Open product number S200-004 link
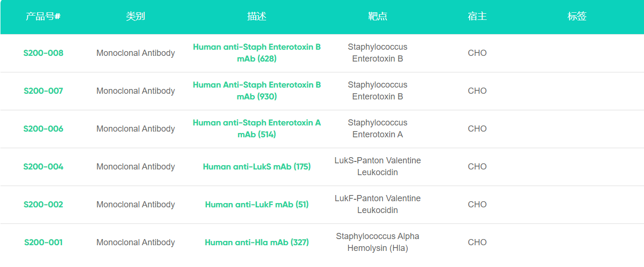The image size is (644, 267). 43,167
